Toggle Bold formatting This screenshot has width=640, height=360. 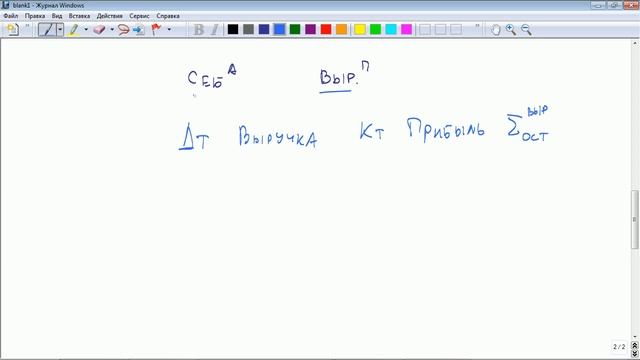(199, 29)
